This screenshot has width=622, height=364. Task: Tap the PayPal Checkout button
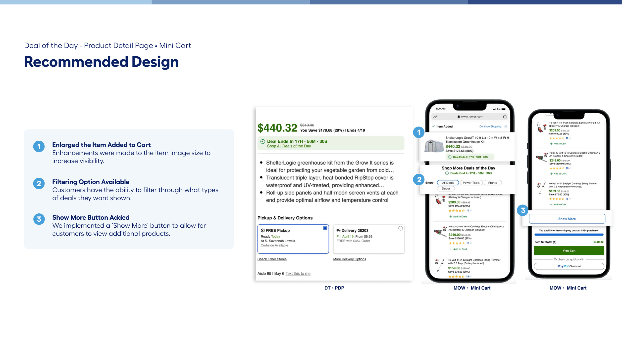(569, 266)
